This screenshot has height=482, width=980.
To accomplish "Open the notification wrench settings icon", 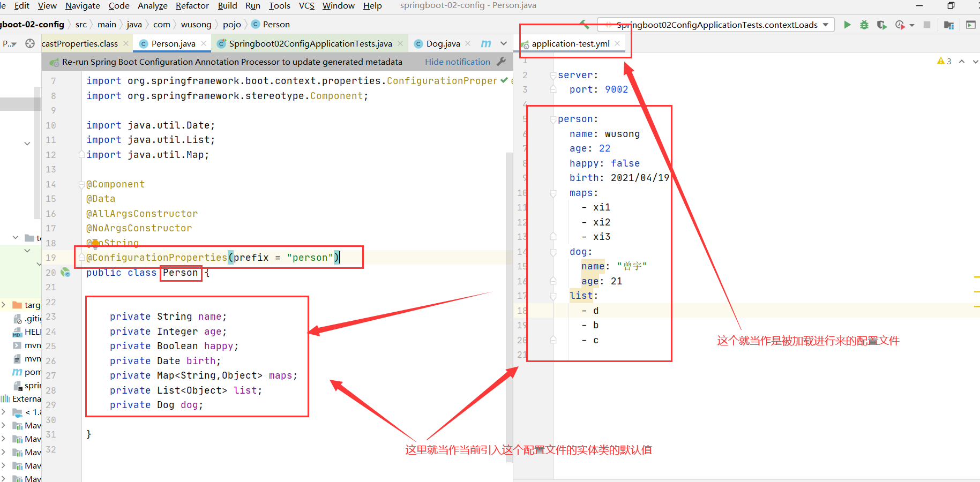I will [502, 62].
